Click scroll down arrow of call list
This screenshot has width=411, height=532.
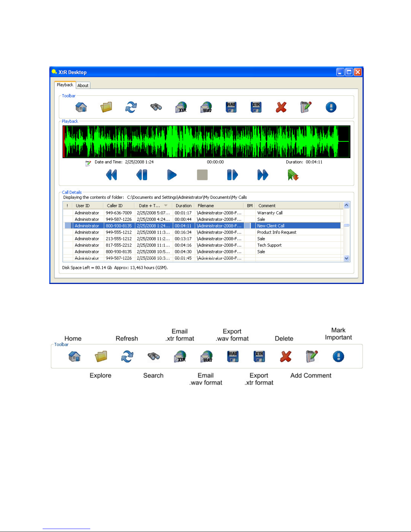point(347,258)
